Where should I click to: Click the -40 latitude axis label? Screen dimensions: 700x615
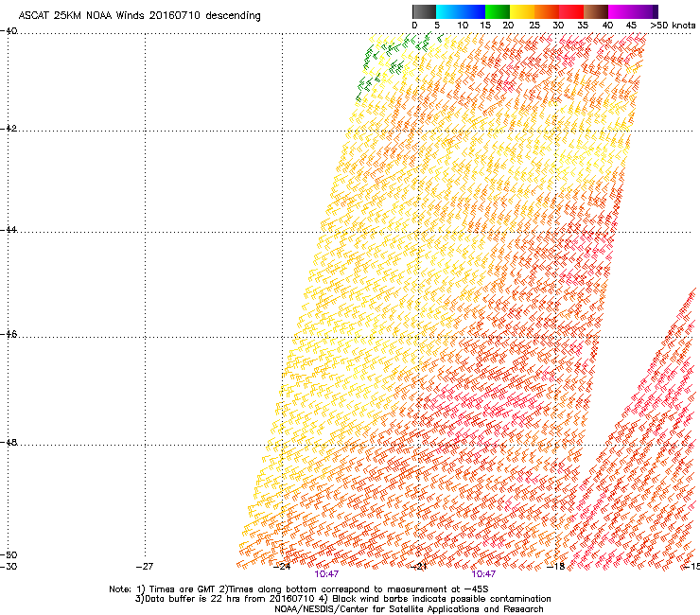(9, 31)
